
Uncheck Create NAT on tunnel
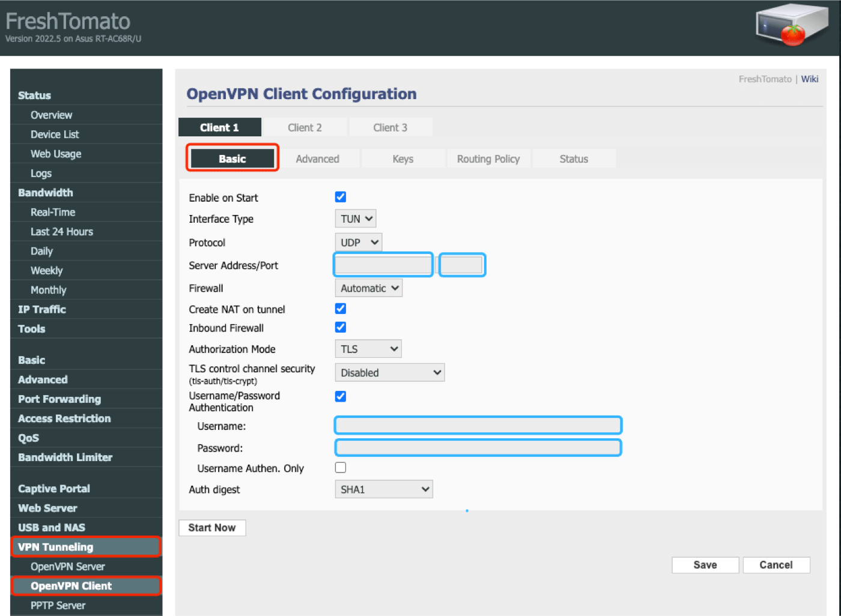pos(341,309)
